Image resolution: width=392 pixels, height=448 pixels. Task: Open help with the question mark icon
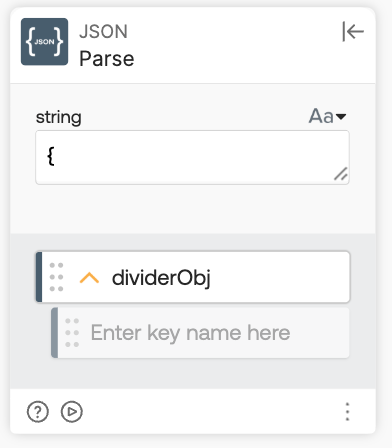(x=38, y=412)
